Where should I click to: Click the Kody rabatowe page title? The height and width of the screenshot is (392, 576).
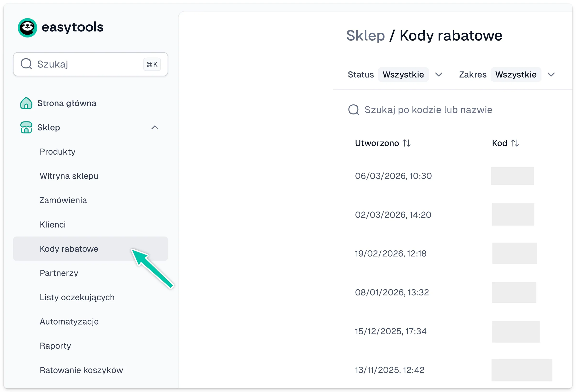[451, 36]
